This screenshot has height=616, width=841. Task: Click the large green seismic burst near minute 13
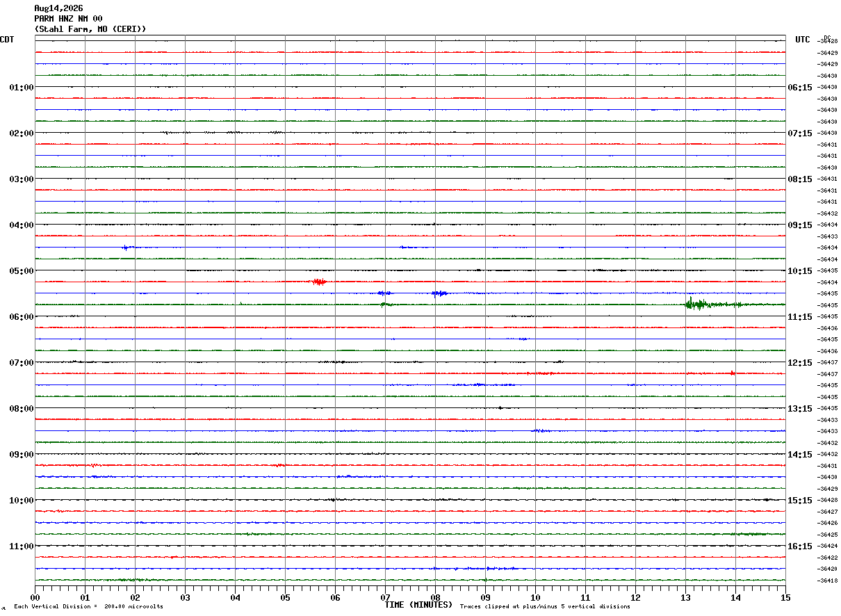pos(697,304)
